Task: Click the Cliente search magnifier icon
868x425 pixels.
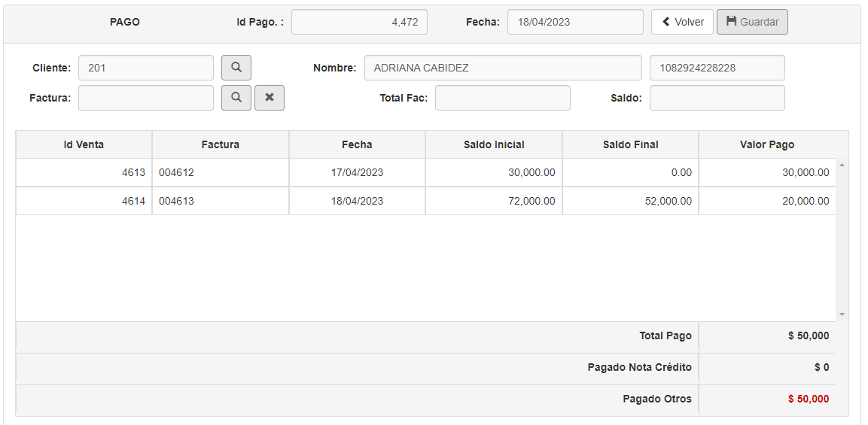Action: (236, 68)
